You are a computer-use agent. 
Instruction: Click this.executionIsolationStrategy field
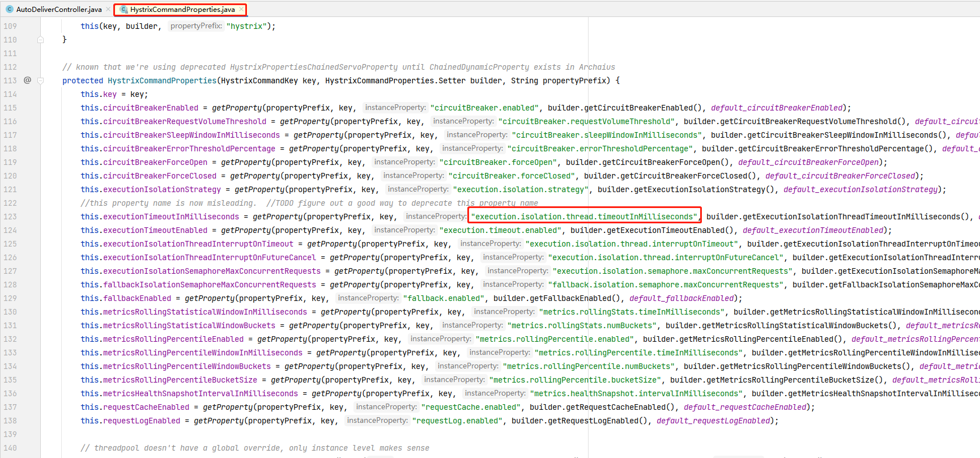point(151,189)
